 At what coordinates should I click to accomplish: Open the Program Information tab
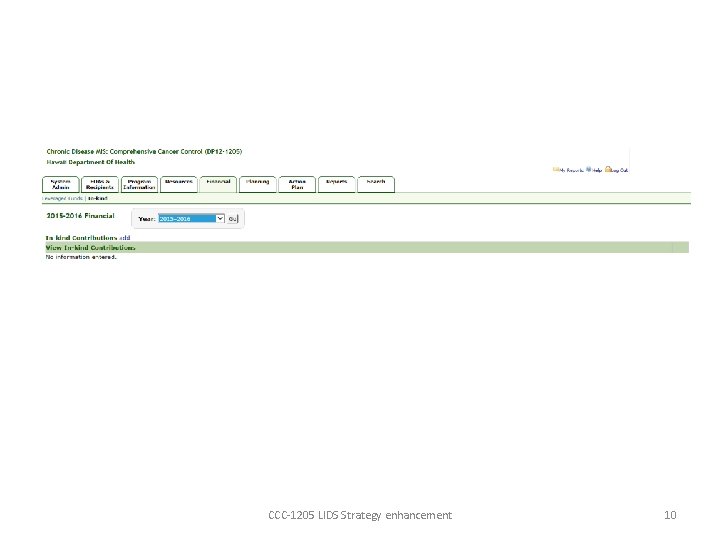140,184
